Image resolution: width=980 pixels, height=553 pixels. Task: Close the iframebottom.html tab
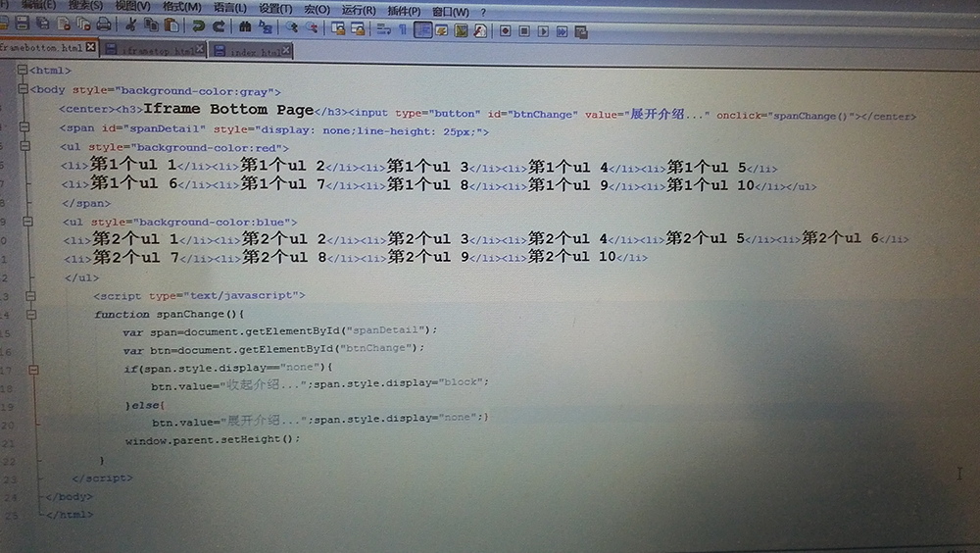(x=90, y=47)
